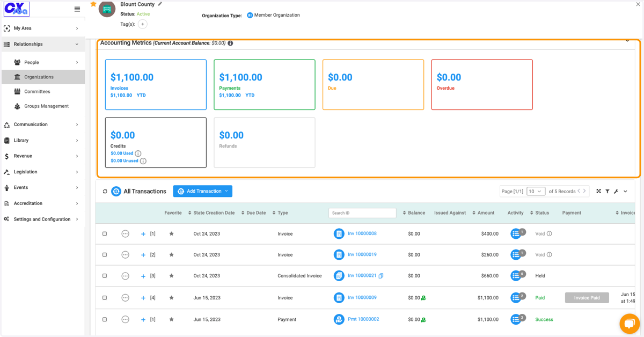Image resolution: width=644 pixels, height=337 pixels.
Task: View info about unused credits
Action: pyautogui.click(x=143, y=161)
